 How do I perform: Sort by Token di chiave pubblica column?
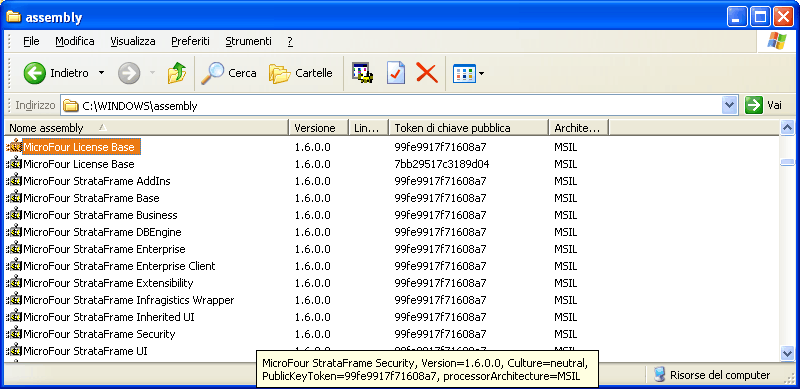click(x=468, y=128)
